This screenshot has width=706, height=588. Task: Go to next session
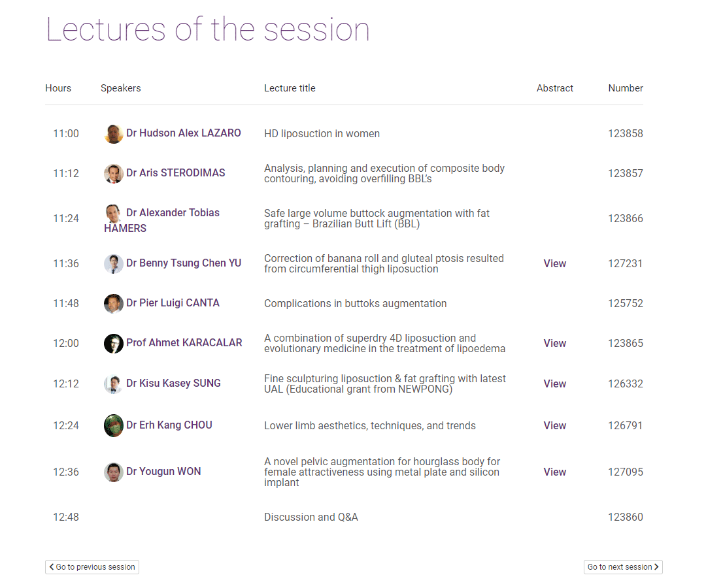(x=623, y=567)
